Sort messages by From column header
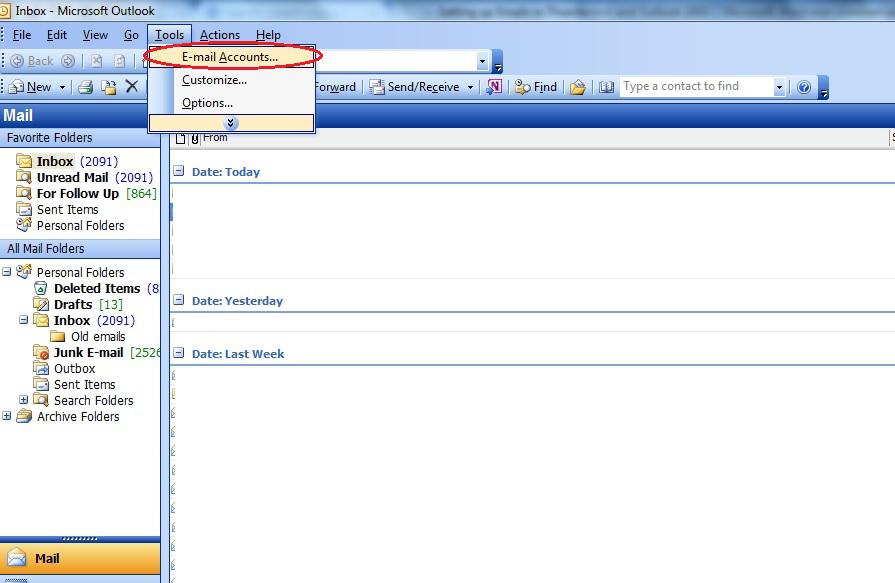 click(215, 138)
